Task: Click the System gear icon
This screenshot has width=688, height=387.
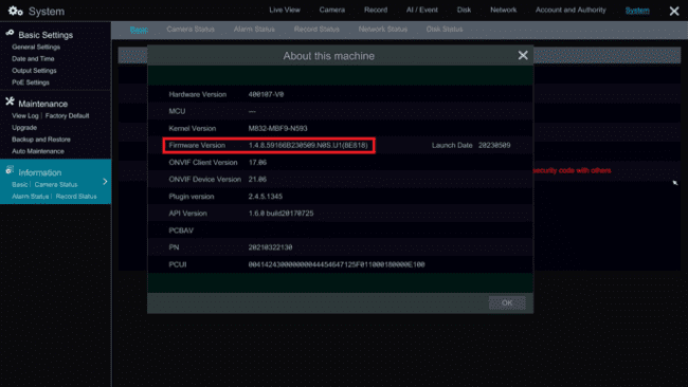Action: pyautogui.click(x=15, y=11)
